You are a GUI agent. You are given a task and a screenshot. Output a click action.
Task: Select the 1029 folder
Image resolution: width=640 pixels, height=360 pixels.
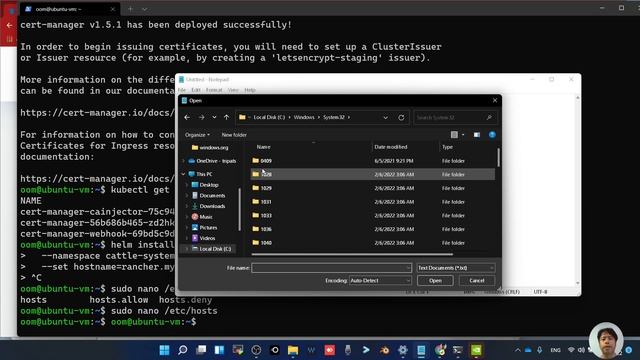click(x=372, y=188)
